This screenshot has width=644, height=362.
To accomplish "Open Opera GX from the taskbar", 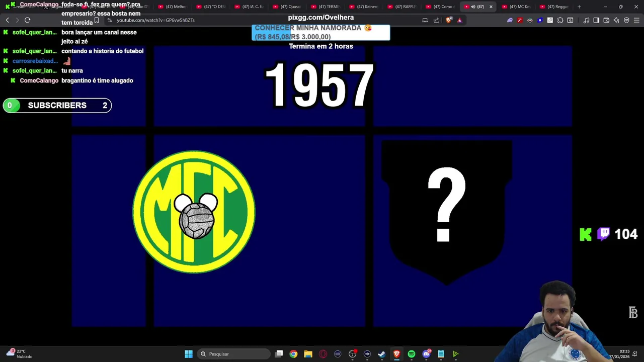I will tap(323, 354).
